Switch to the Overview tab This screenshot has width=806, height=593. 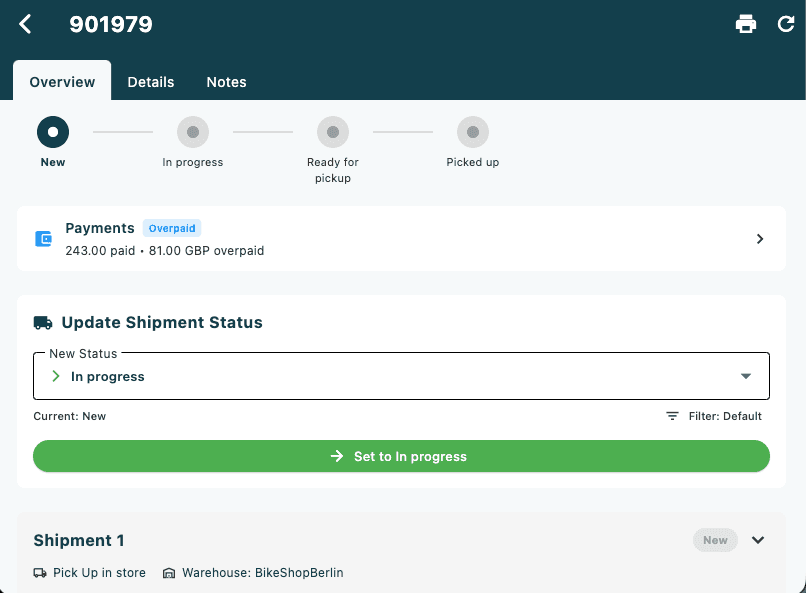pyautogui.click(x=62, y=81)
